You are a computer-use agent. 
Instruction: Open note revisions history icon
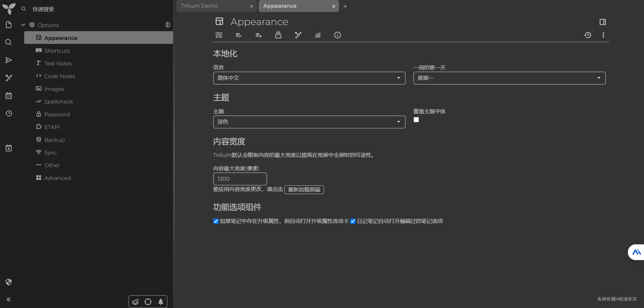(588, 35)
